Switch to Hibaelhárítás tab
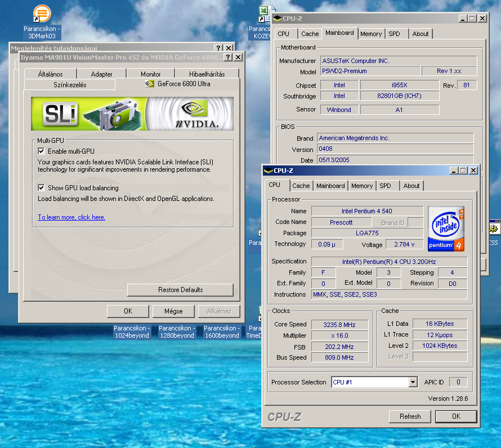The height and width of the screenshot is (448, 501). coord(207,74)
